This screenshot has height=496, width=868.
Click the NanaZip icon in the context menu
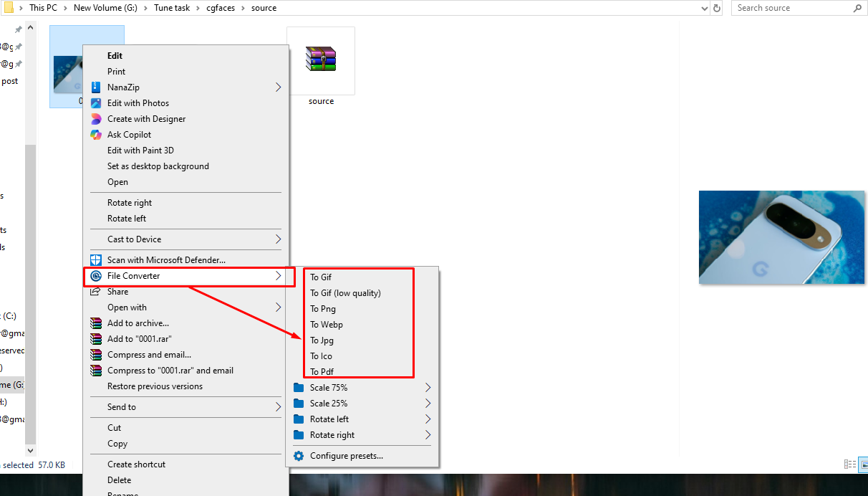[96, 87]
